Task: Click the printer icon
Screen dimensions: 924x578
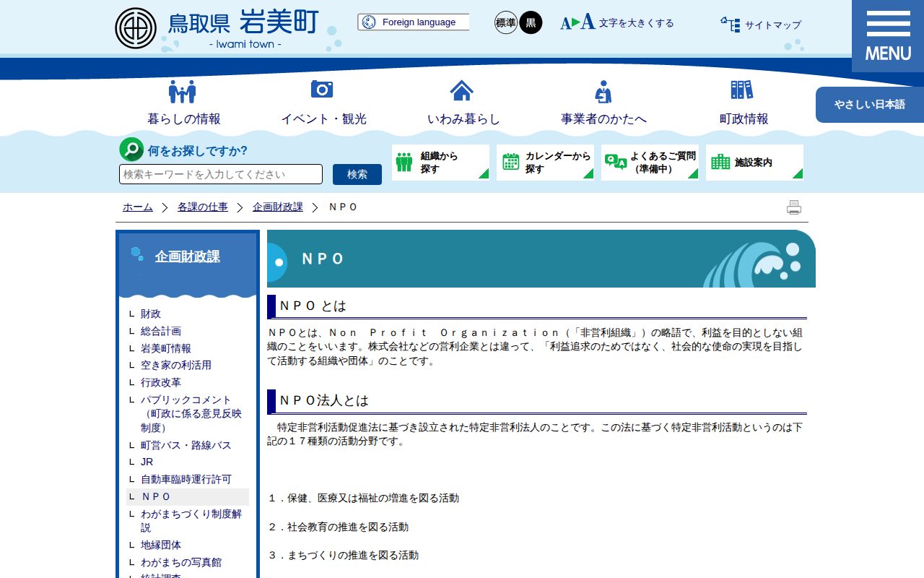Action: pyautogui.click(x=794, y=207)
